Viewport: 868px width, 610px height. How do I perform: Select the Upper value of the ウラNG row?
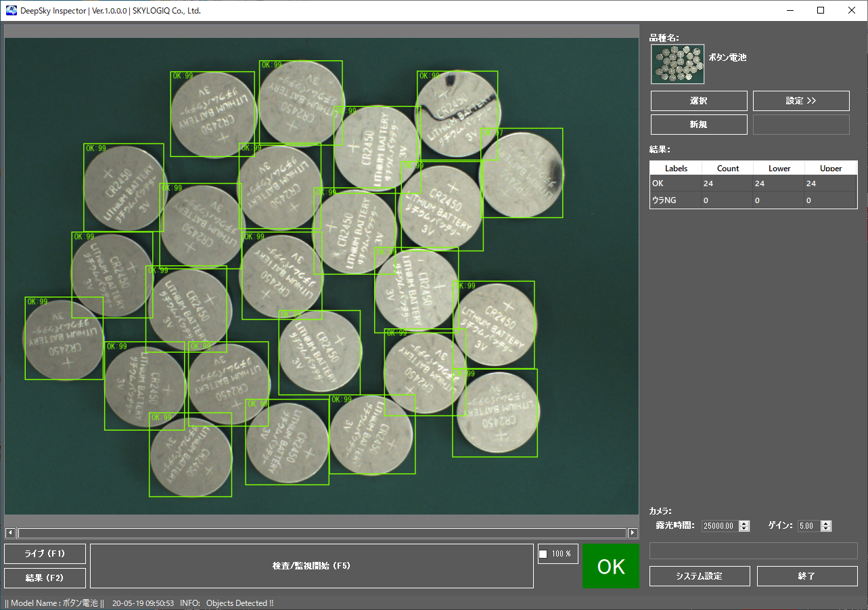click(831, 200)
